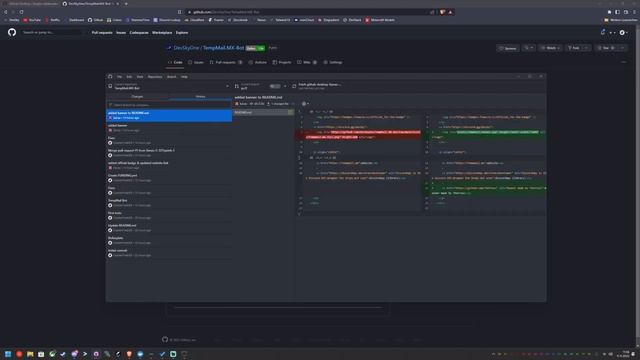Open the View menu in GitHub Desktop
The image size is (640, 360).
(x=140, y=77)
